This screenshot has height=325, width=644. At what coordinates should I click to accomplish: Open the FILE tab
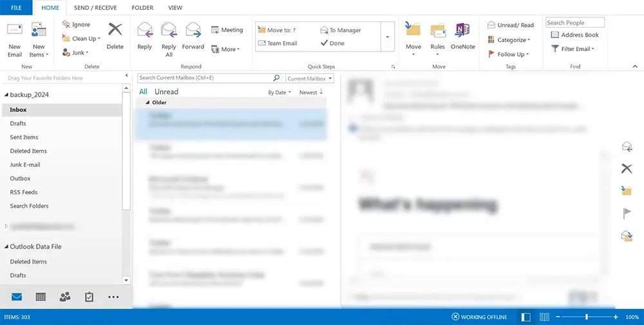16,7
